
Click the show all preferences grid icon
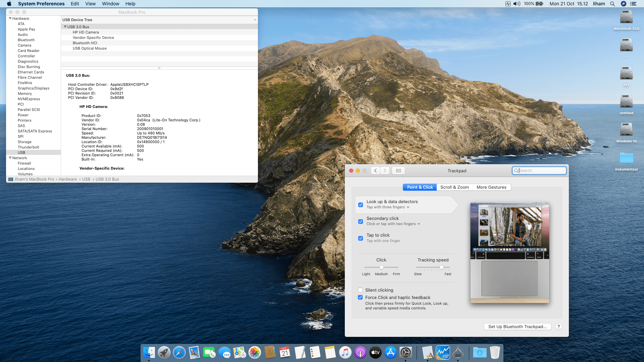coord(398,171)
